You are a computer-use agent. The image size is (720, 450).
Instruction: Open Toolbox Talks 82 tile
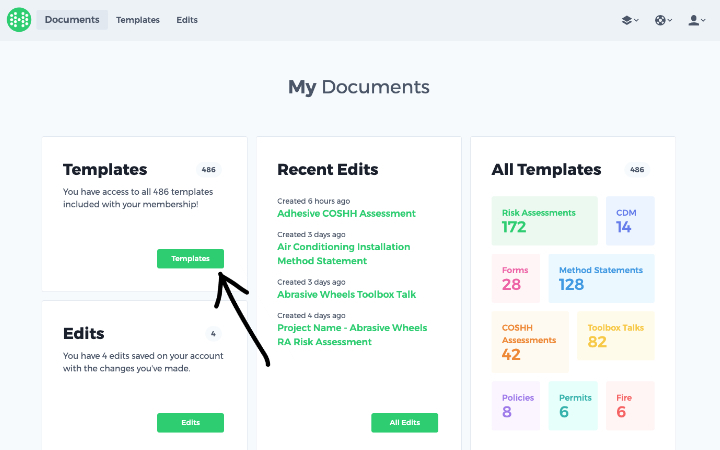point(616,336)
